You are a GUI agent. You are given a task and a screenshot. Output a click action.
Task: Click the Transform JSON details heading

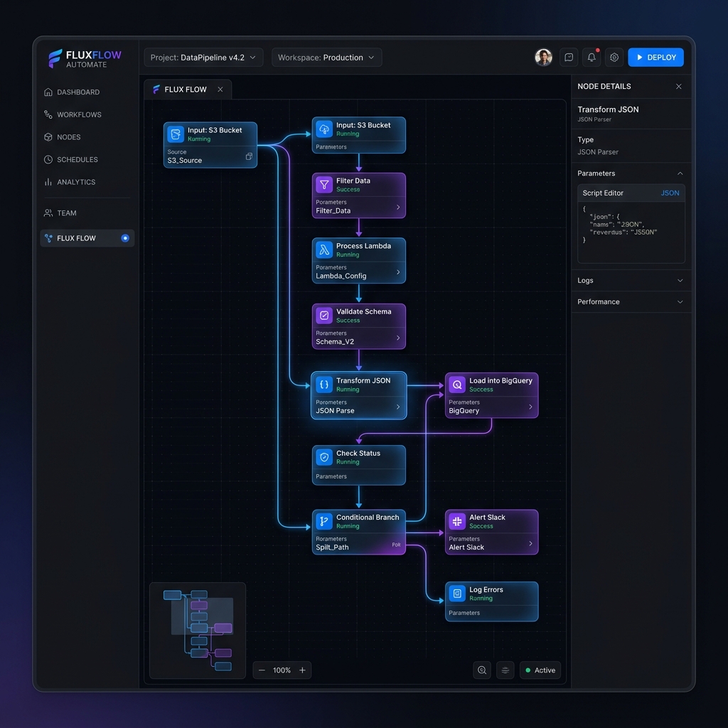tap(608, 109)
